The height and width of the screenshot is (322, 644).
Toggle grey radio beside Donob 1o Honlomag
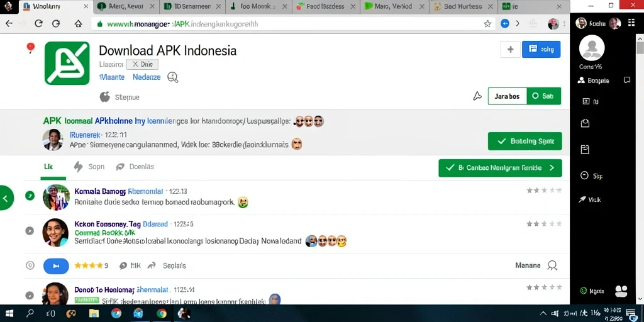coord(29,296)
